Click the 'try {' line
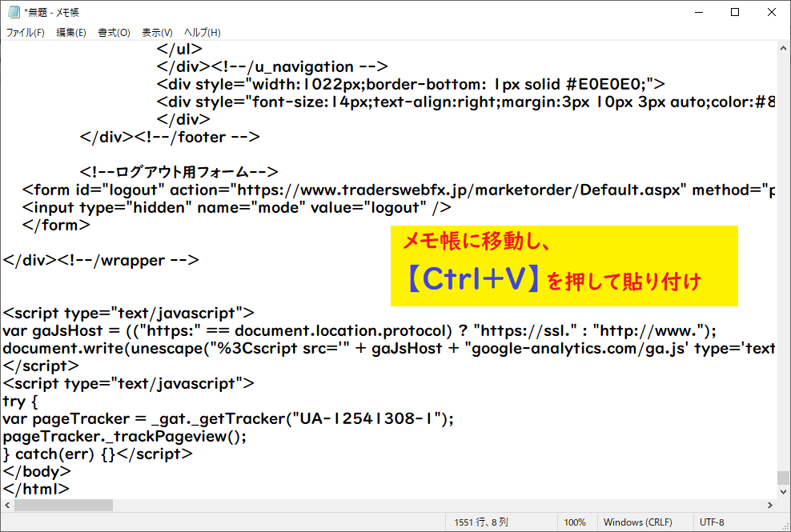 20,402
